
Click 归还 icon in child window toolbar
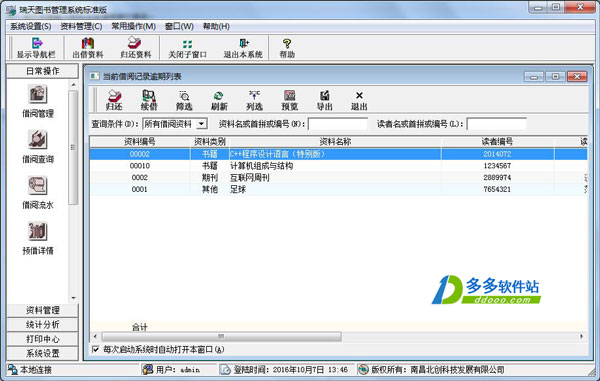(x=114, y=96)
